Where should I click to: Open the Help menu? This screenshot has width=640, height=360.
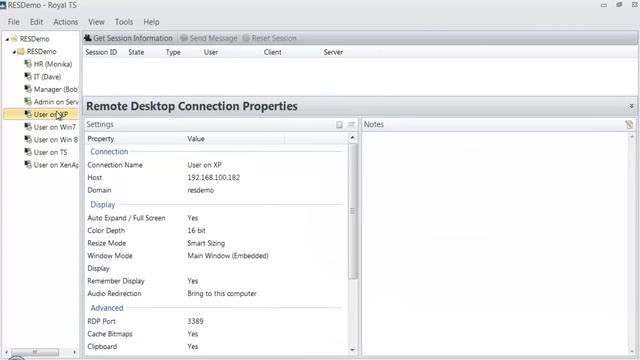pyautogui.click(x=151, y=22)
